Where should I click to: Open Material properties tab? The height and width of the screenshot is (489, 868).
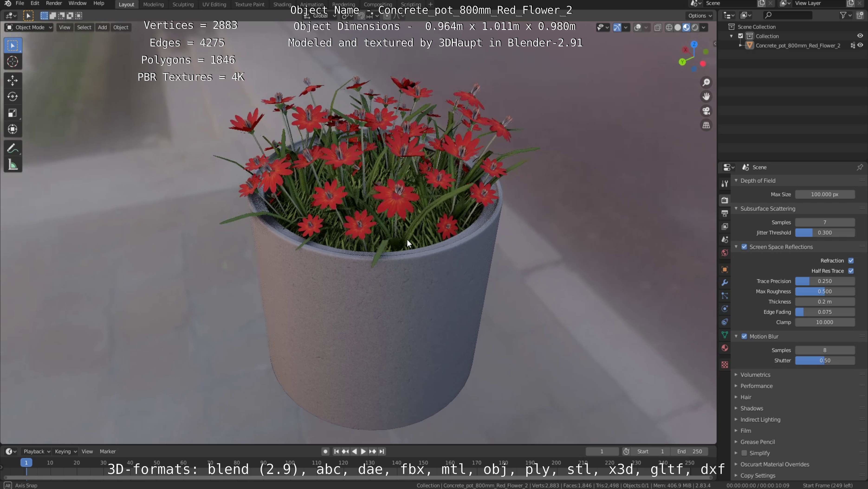[x=725, y=348]
